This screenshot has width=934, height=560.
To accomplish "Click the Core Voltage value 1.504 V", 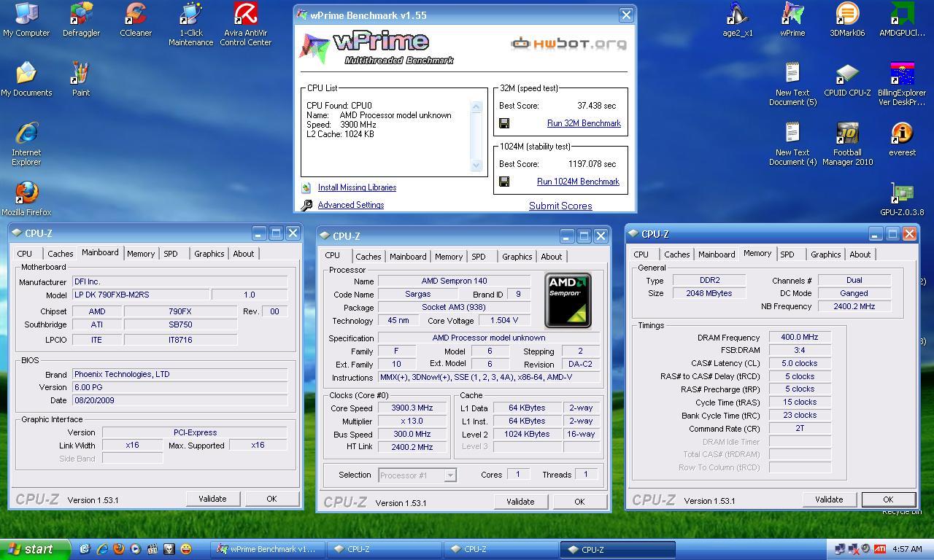I will 505,321.
